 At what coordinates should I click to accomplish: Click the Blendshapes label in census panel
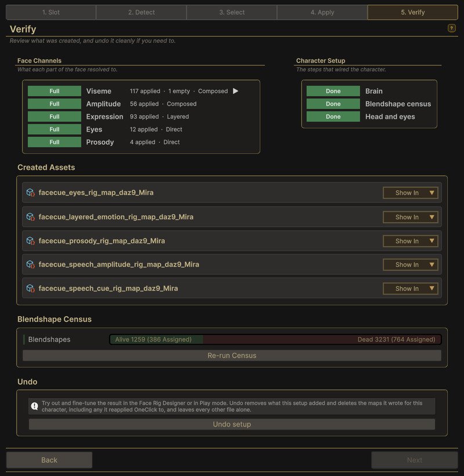49,339
